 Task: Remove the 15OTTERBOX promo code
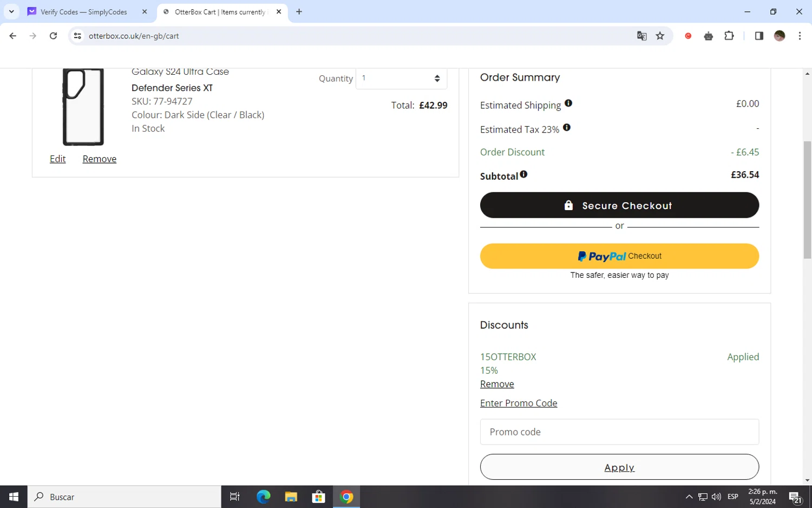pyautogui.click(x=497, y=384)
